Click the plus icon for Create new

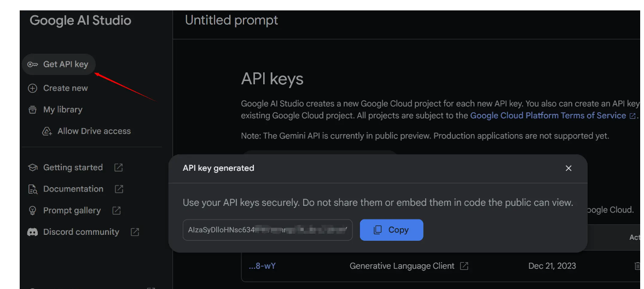[x=32, y=88]
